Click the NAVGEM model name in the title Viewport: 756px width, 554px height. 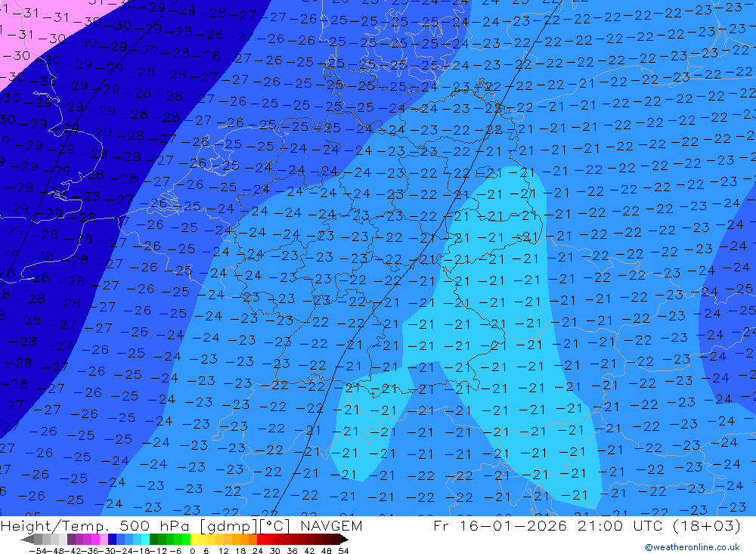331,525
